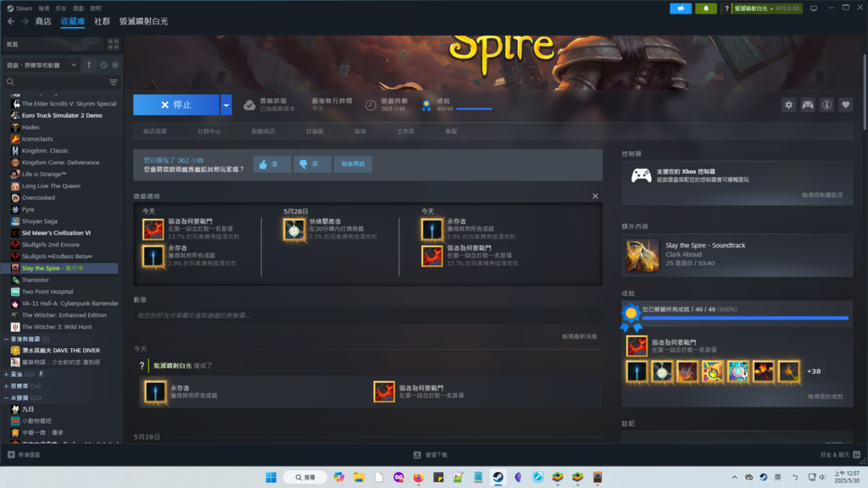Open the account name dropdown

pyautogui.click(x=767, y=8)
